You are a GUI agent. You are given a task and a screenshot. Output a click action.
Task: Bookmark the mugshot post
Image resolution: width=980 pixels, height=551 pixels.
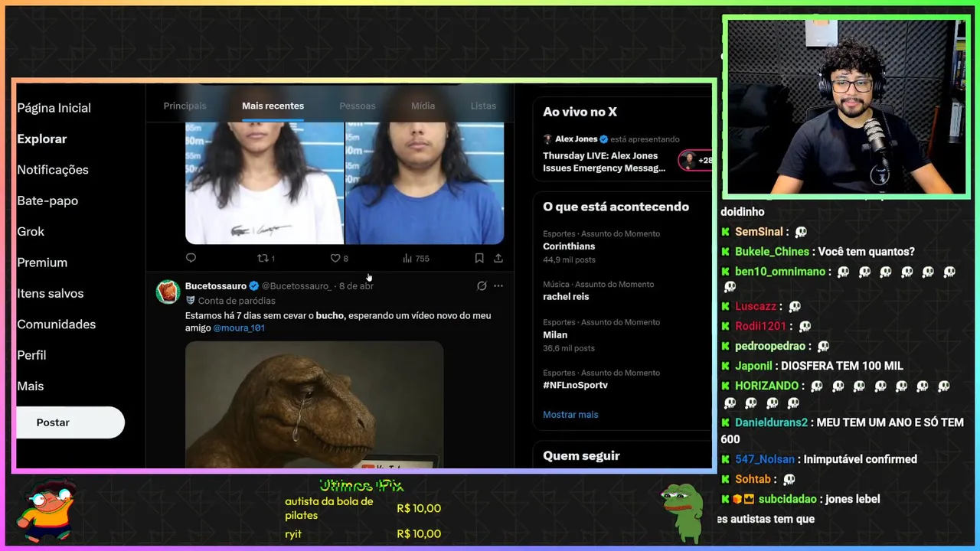coord(479,259)
